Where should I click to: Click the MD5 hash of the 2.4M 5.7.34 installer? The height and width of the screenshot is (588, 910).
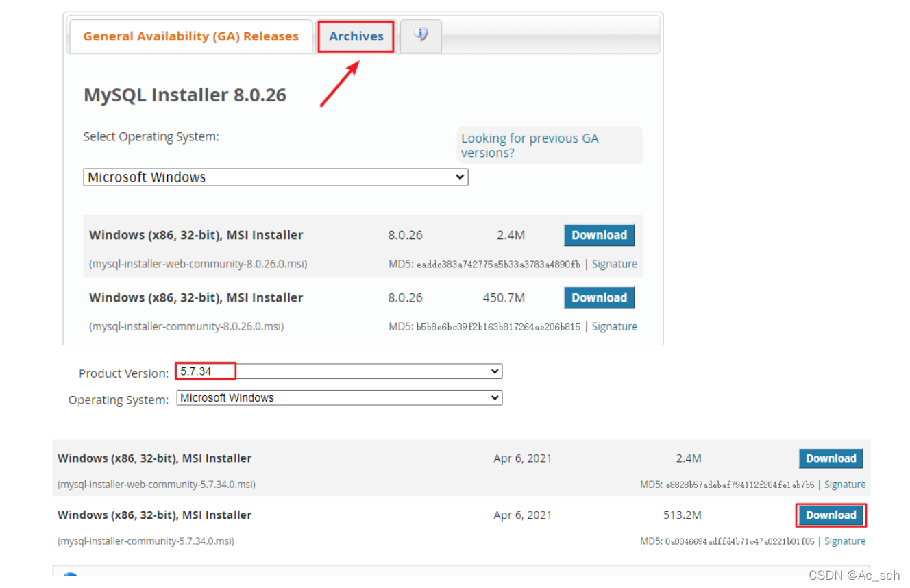click(740, 485)
